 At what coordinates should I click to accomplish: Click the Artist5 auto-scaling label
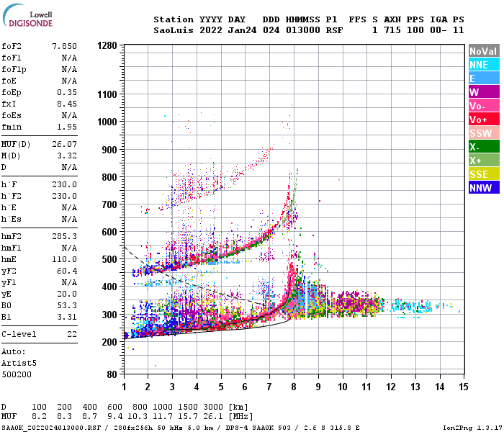pos(19,363)
